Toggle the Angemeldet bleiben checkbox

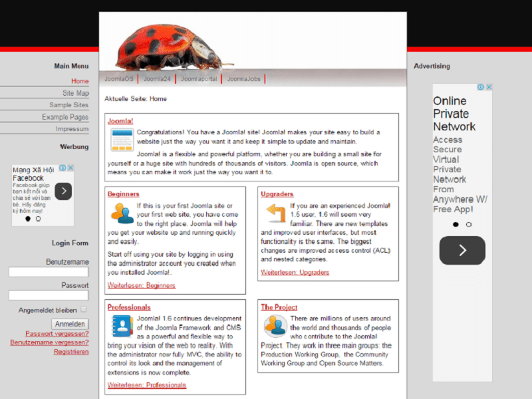(84, 309)
